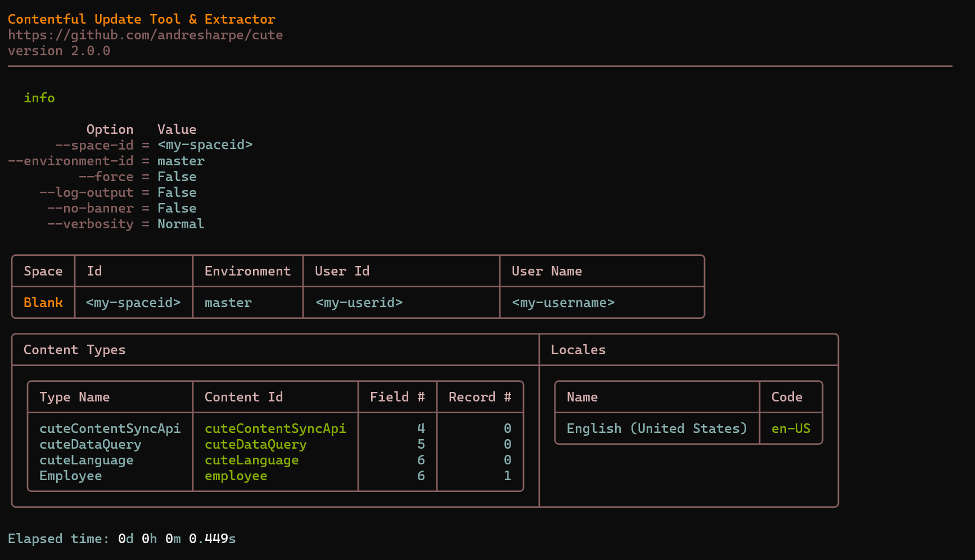Image resolution: width=975 pixels, height=560 pixels.
Task: Click the 'Elapsed time:' label
Action: 58,539
